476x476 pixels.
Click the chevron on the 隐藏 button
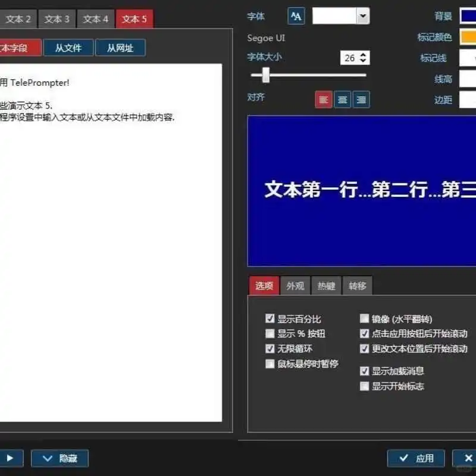coord(48,458)
